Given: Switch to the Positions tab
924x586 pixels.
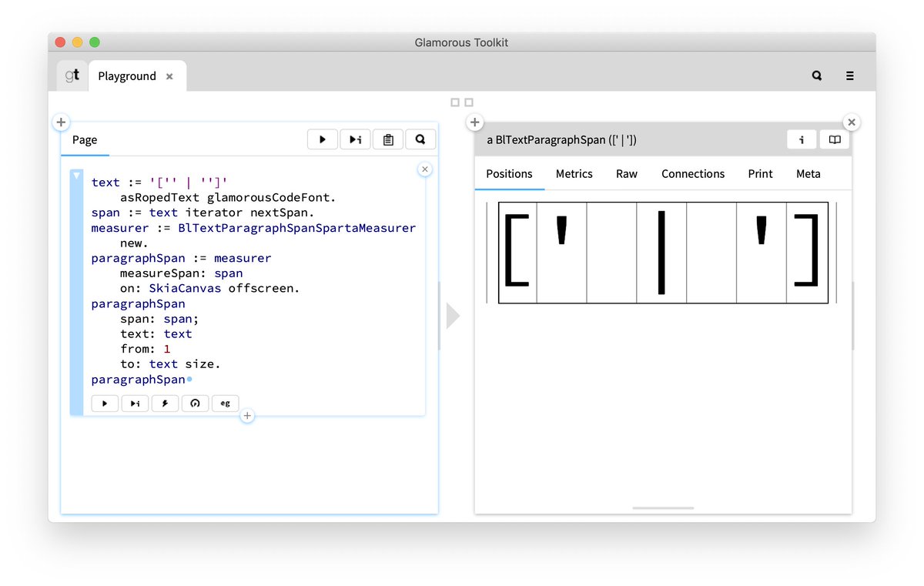Looking at the screenshot, I should (x=509, y=174).
